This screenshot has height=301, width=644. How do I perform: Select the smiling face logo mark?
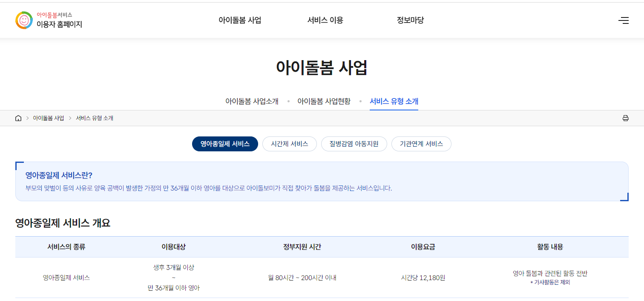click(x=24, y=20)
